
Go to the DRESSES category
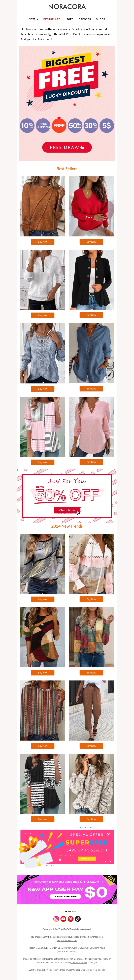(x=85, y=19)
